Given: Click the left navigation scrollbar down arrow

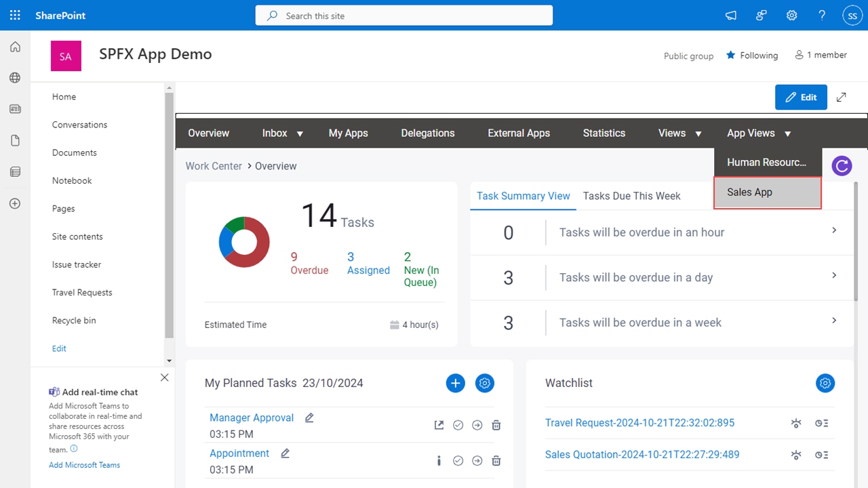Looking at the screenshot, I should 170,361.
